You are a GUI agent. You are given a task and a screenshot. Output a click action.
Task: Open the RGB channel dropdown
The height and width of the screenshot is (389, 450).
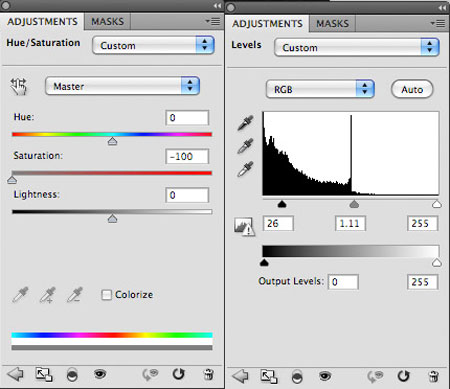pos(320,89)
